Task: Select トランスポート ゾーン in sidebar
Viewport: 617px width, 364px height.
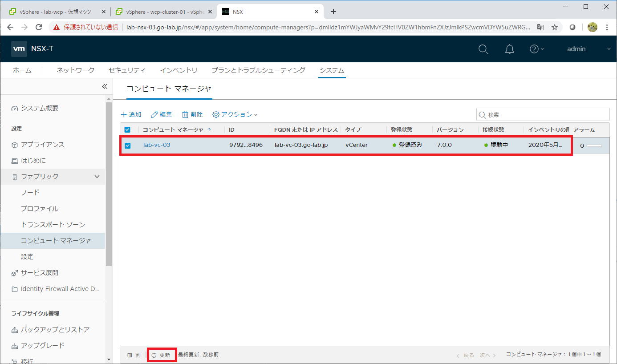Action: [53, 225]
